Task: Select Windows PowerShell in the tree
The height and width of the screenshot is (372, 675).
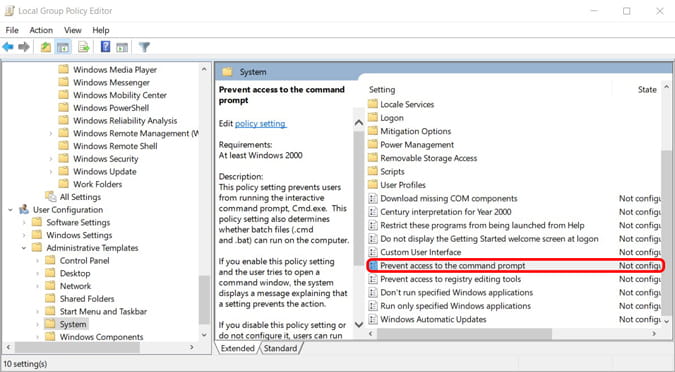Action: click(111, 108)
